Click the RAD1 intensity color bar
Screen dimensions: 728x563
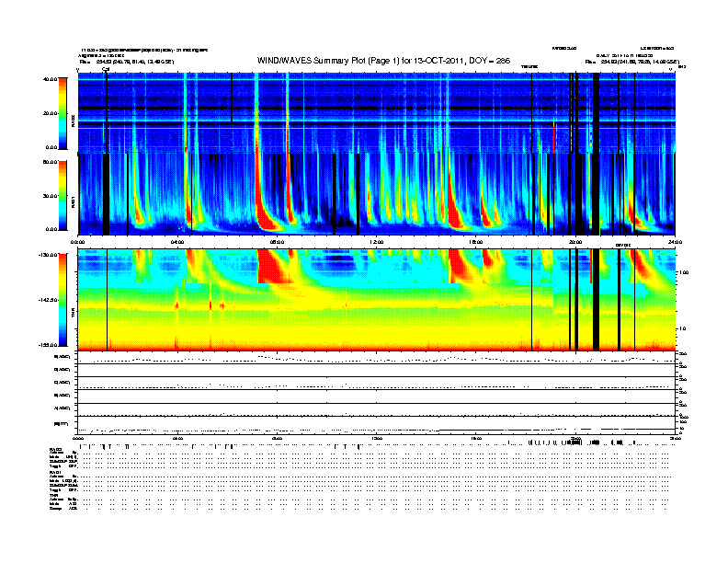point(63,196)
